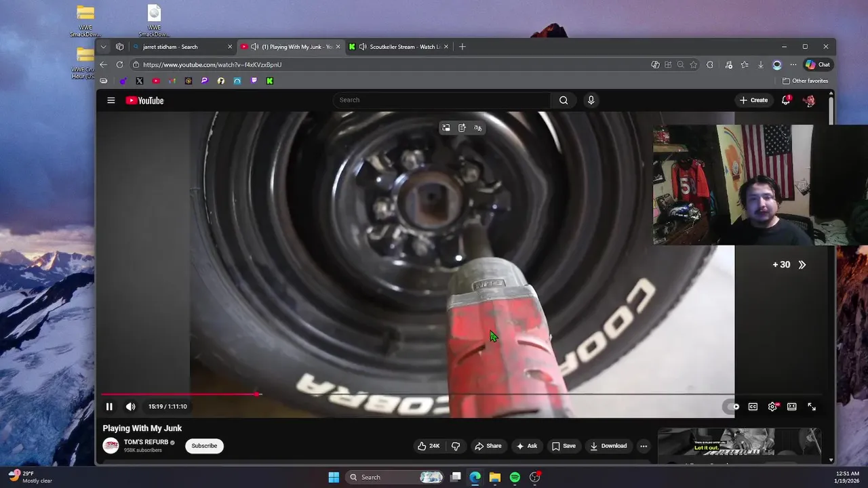Seek on the red video progress bar
The width and height of the screenshot is (868, 488).
coord(461,394)
